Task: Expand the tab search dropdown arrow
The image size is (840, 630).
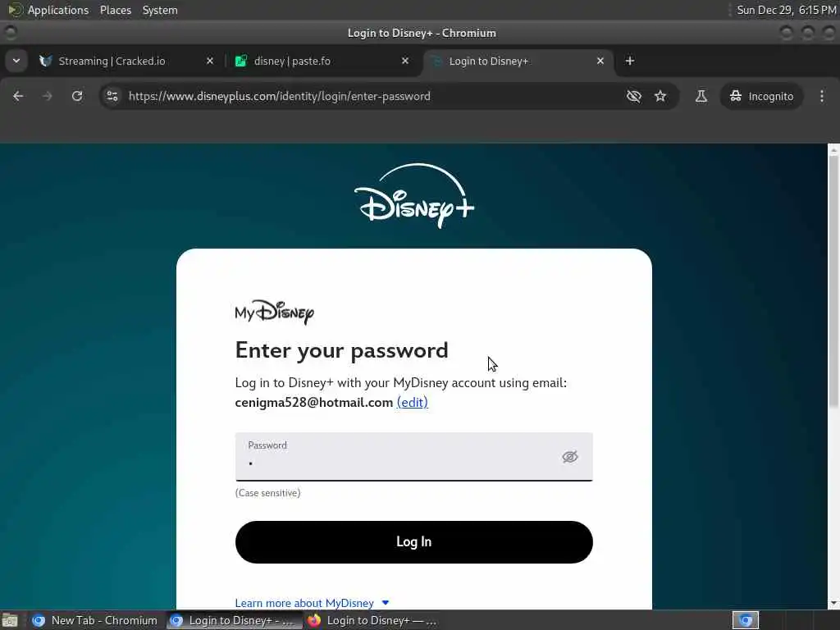Action: point(16,61)
